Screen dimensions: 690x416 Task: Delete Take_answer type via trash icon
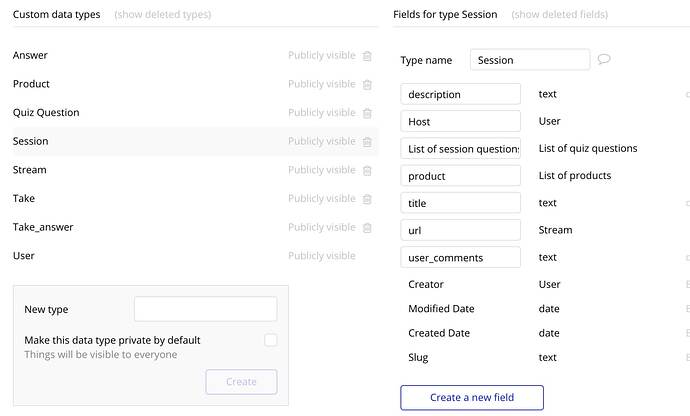(367, 228)
